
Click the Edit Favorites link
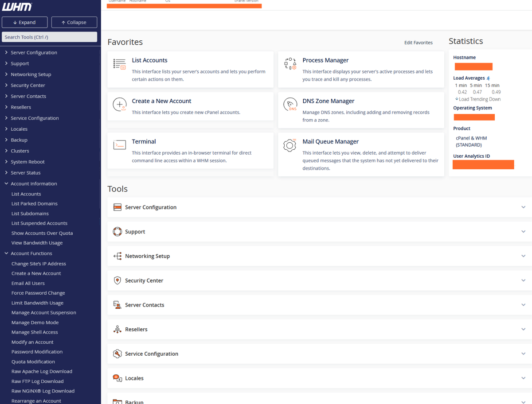tap(418, 43)
